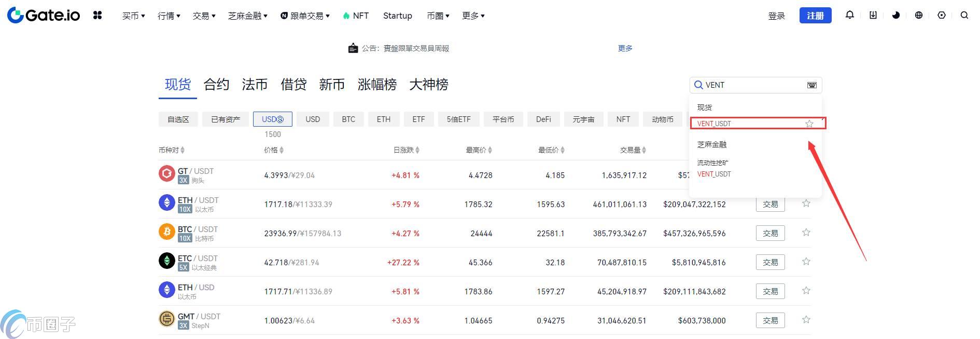
Task: Open the settings circle icon in header
Action: (x=942, y=15)
